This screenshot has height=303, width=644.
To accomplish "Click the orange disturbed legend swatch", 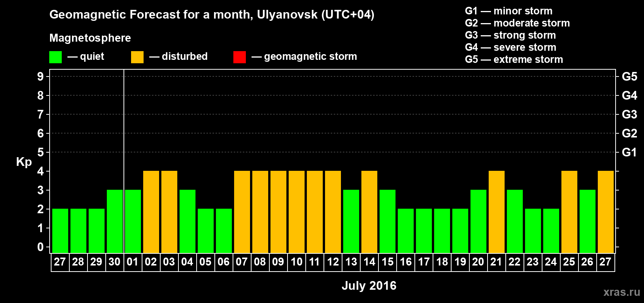I will pyautogui.click(x=137, y=57).
